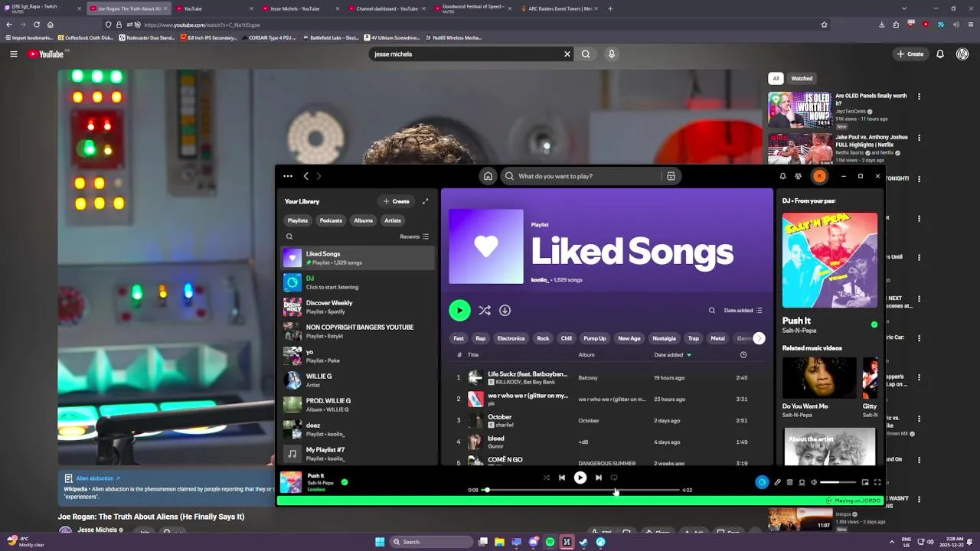The width and height of the screenshot is (980, 551).
Task: Open Discover Weekly playlist in library
Action: coord(358,307)
